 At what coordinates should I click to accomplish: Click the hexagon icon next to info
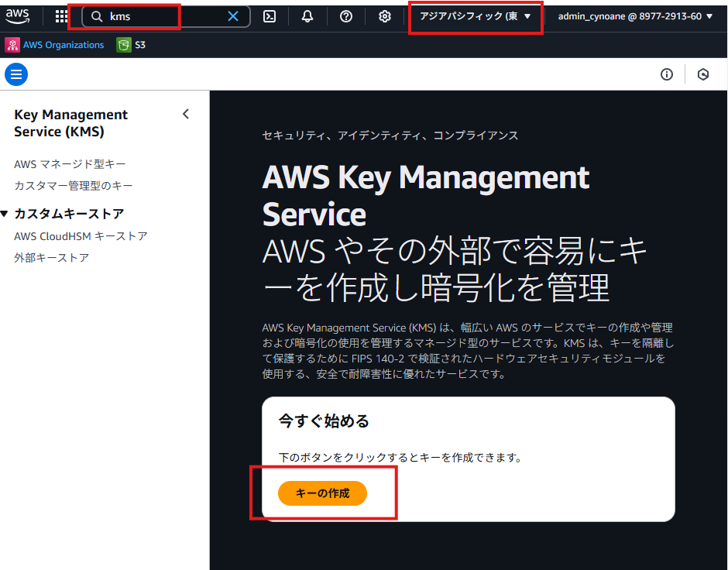point(703,74)
